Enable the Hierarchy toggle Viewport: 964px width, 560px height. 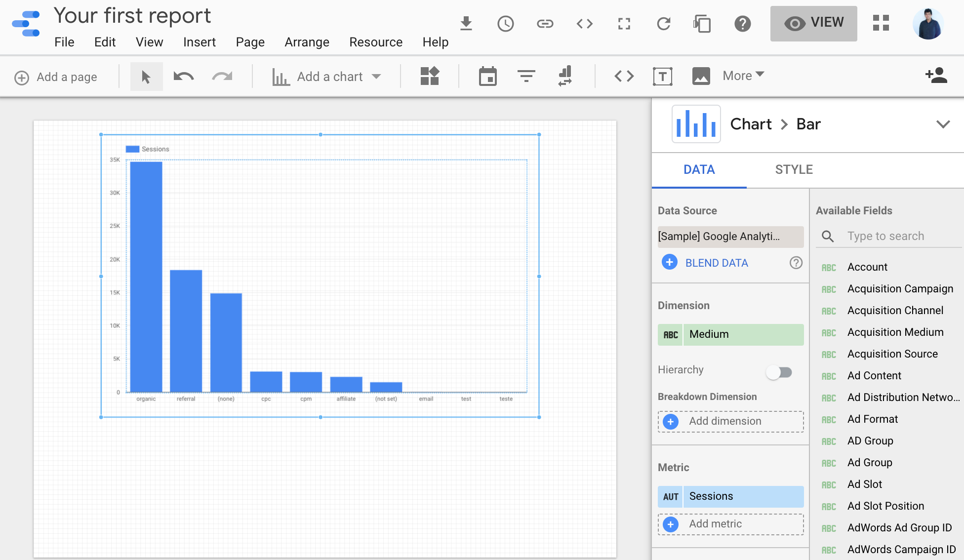point(780,372)
